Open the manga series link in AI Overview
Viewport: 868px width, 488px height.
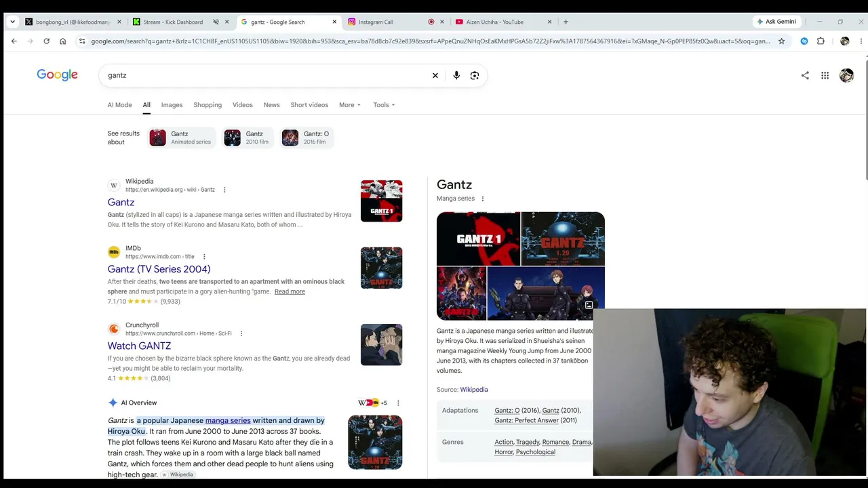[228, 420]
